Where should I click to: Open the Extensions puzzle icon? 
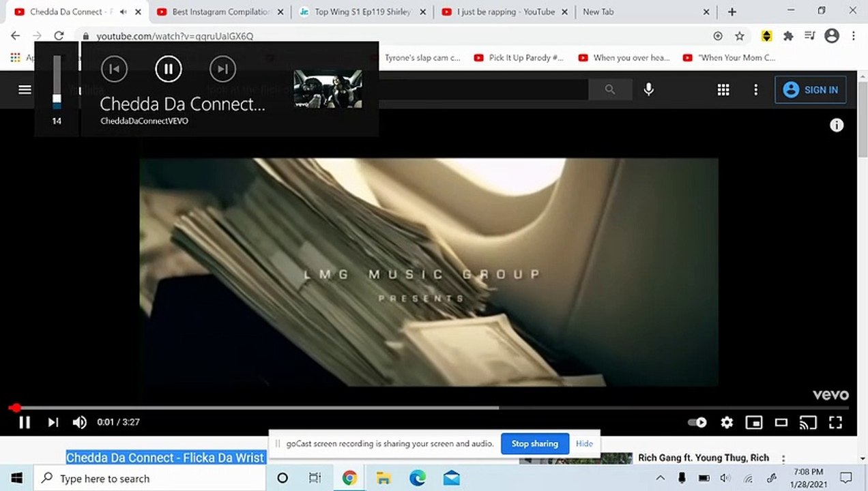[x=788, y=36]
